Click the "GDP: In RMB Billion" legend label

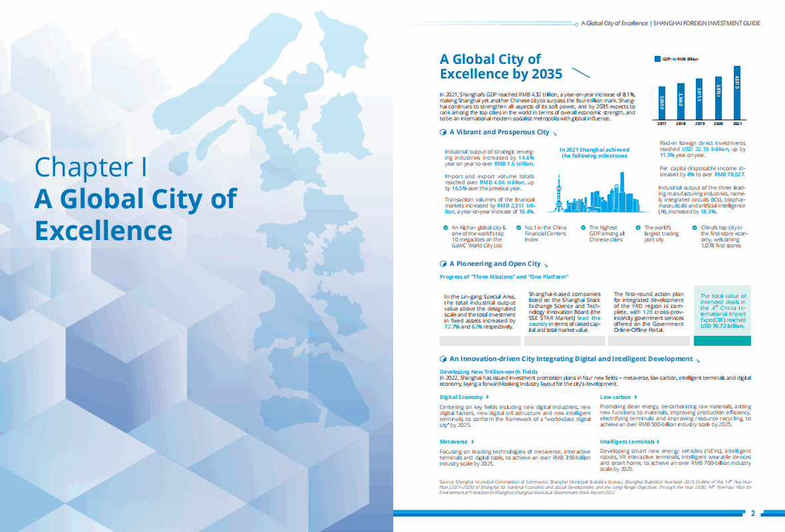[x=680, y=59]
